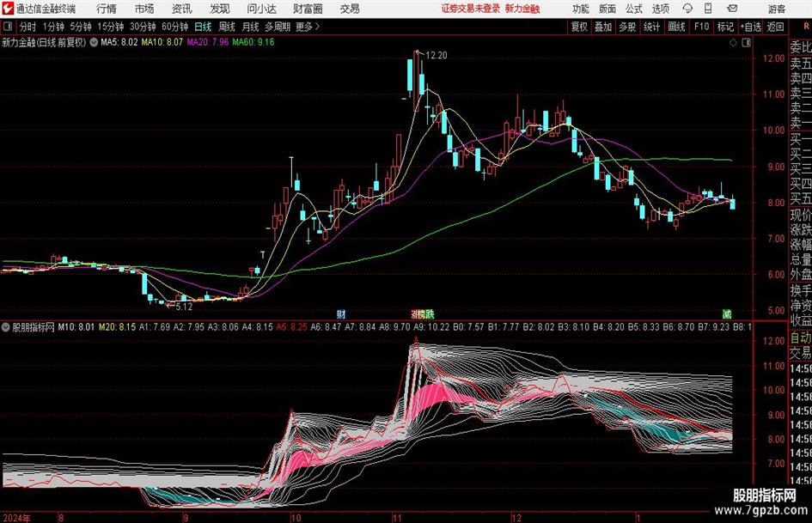Open the 选项 menu
The width and height of the screenshot is (812, 523).
pos(660,9)
